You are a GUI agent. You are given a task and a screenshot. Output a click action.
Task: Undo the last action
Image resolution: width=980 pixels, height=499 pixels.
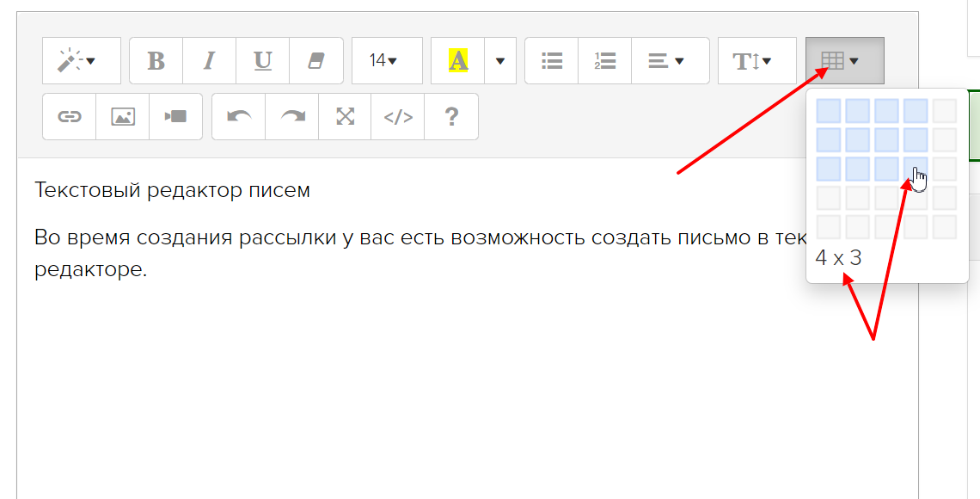pos(238,117)
